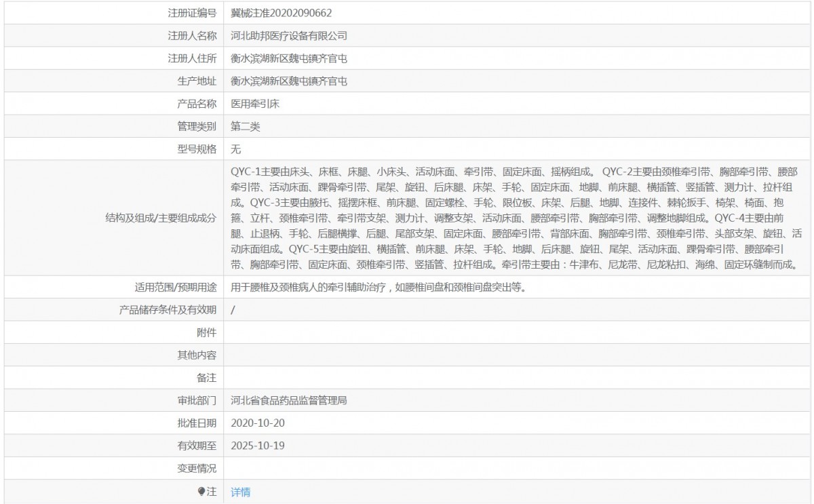Viewport: 814px width, 504px height.
Task: Select the 注册人住所 label
Action: tap(192, 59)
